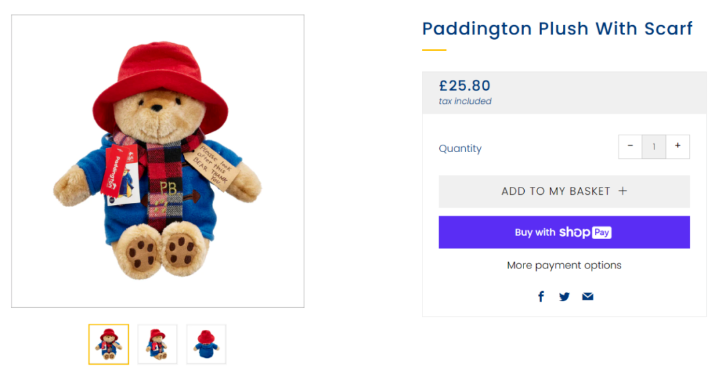
Task: Share the product via email icon
Action: pos(588,296)
